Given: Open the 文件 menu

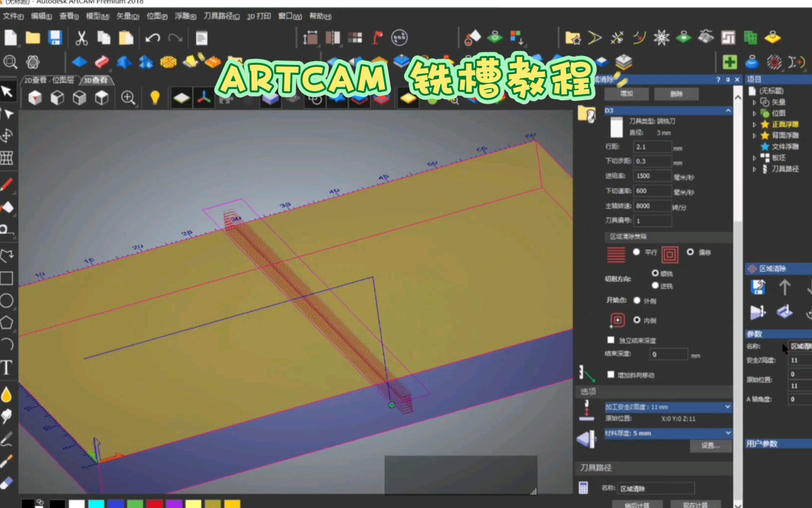Looking at the screenshot, I should pos(13,16).
